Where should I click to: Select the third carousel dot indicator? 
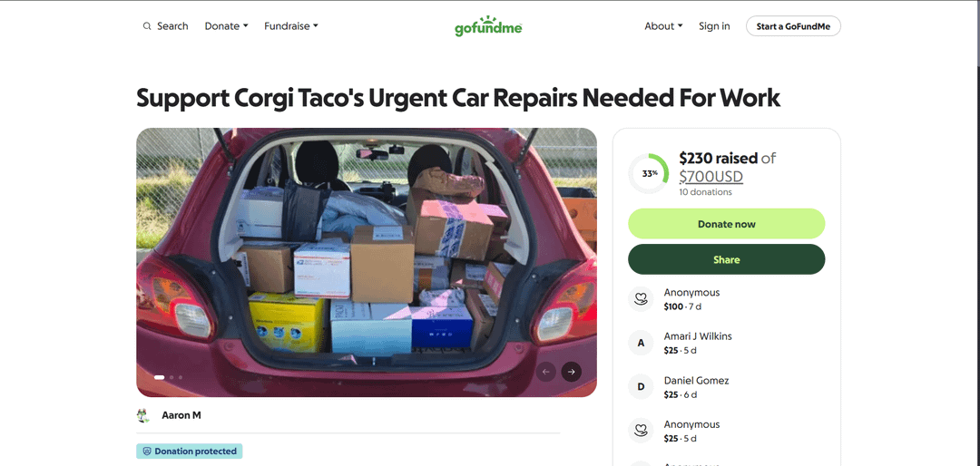point(181,377)
